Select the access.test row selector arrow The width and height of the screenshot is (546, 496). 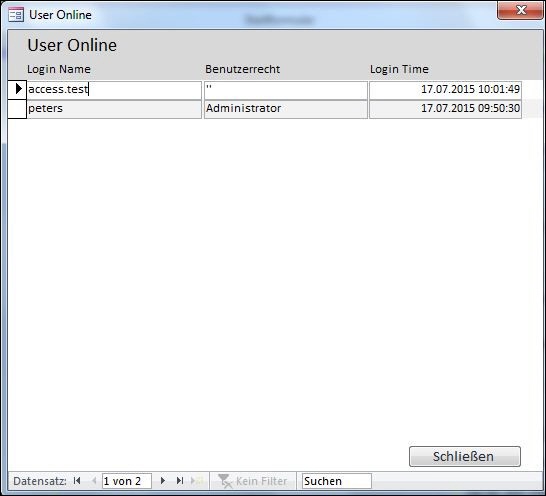point(17,90)
